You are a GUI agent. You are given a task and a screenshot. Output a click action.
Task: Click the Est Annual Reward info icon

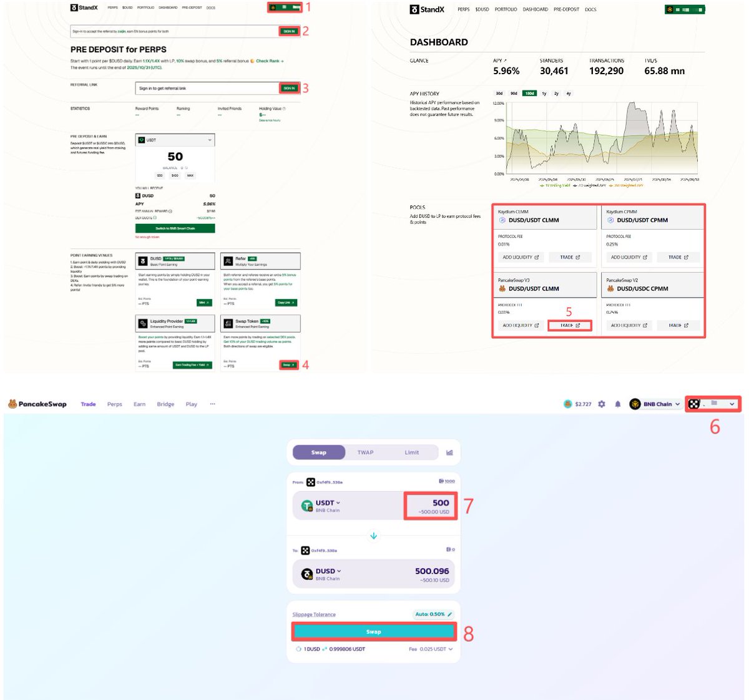(170, 211)
